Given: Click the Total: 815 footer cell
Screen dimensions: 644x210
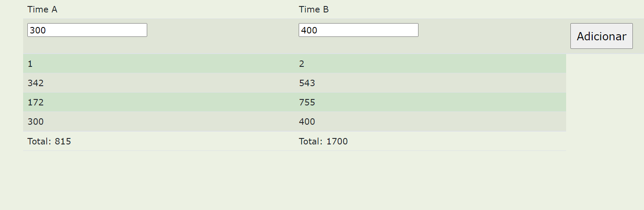Looking at the screenshot, I should (x=159, y=141).
